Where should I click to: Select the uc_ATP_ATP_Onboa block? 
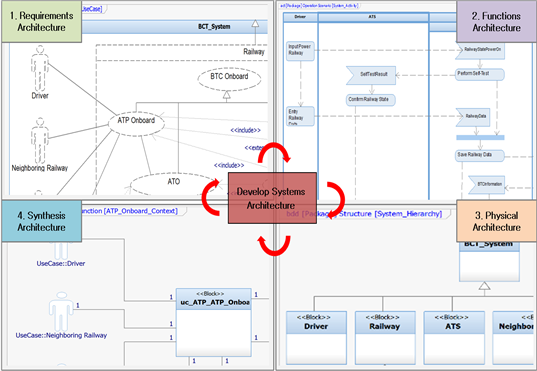pos(213,322)
